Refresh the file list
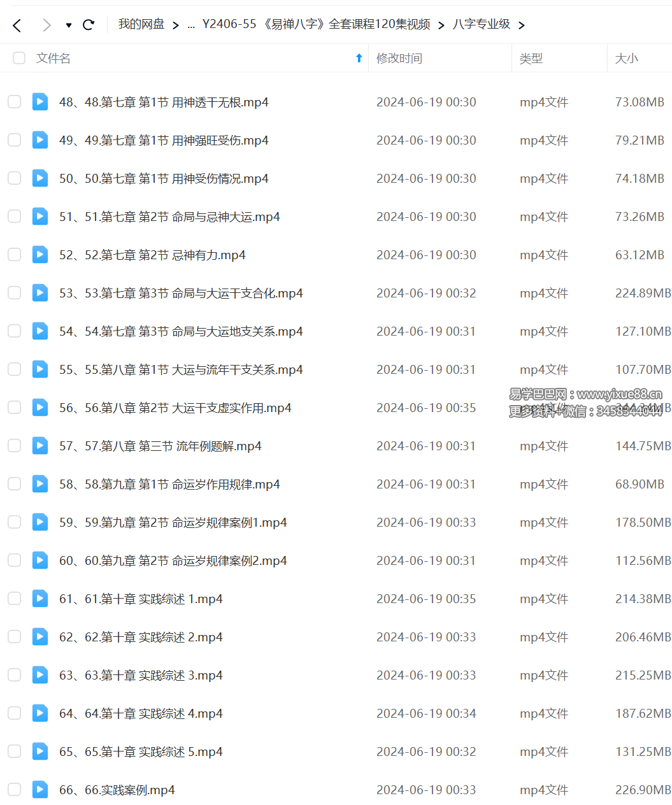The image size is (672, 805). coord(89,25)
